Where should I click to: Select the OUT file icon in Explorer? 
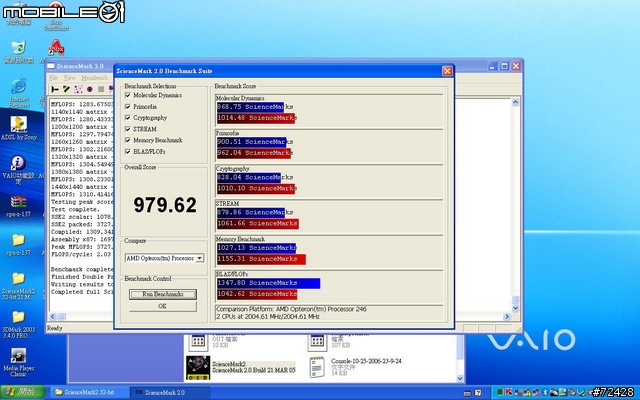[198, 341]
